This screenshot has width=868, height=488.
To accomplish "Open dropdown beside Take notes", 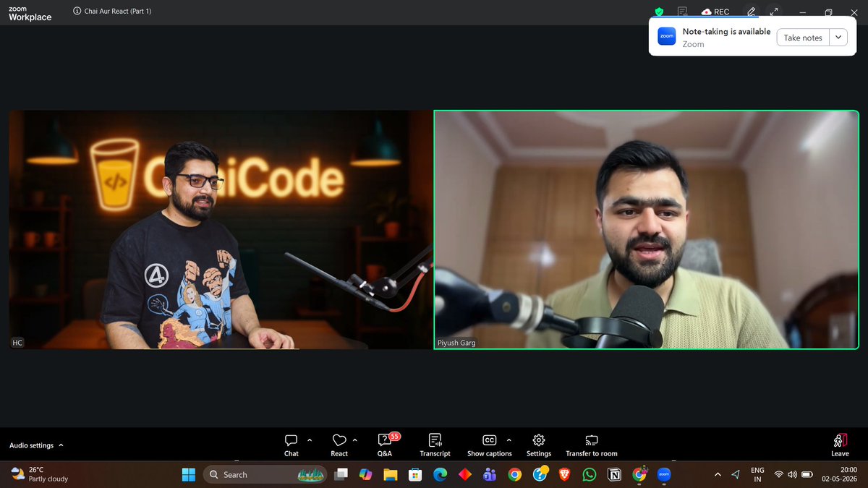I will [x=838, y=38].
